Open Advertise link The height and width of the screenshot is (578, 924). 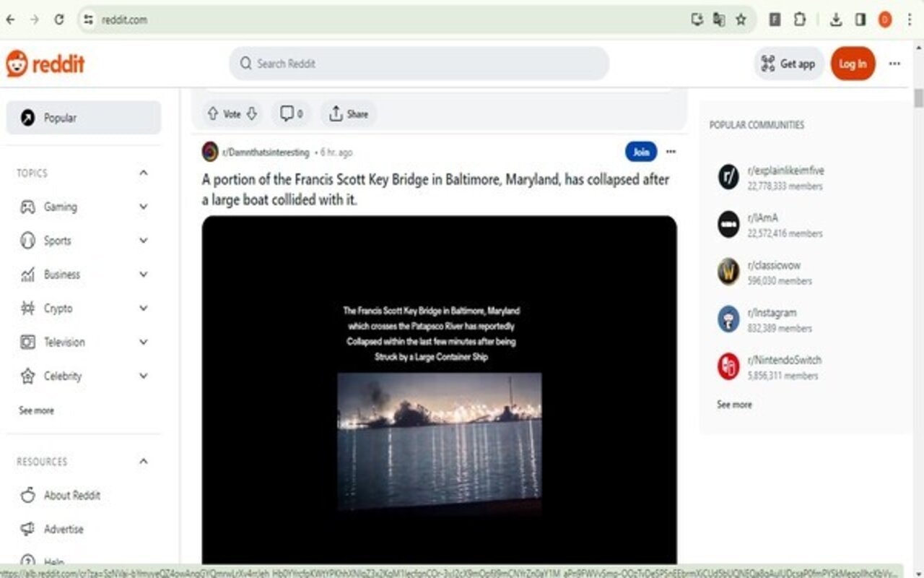64,529
